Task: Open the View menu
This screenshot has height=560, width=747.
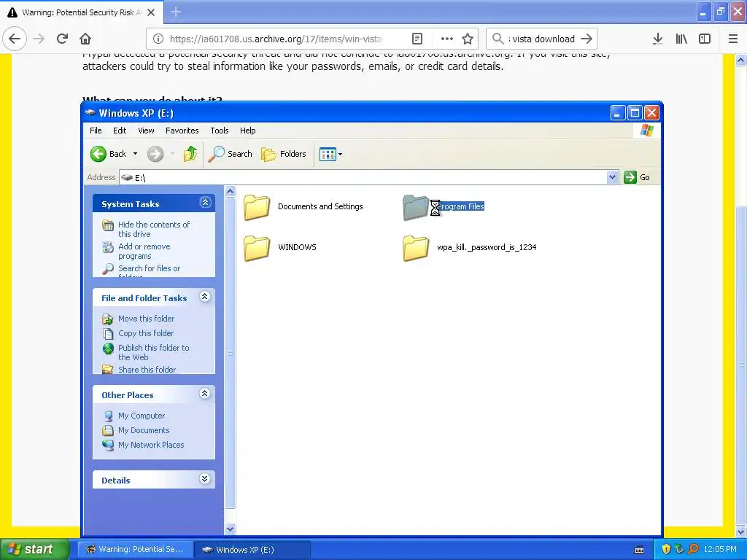Action: [x=146, y=131]
